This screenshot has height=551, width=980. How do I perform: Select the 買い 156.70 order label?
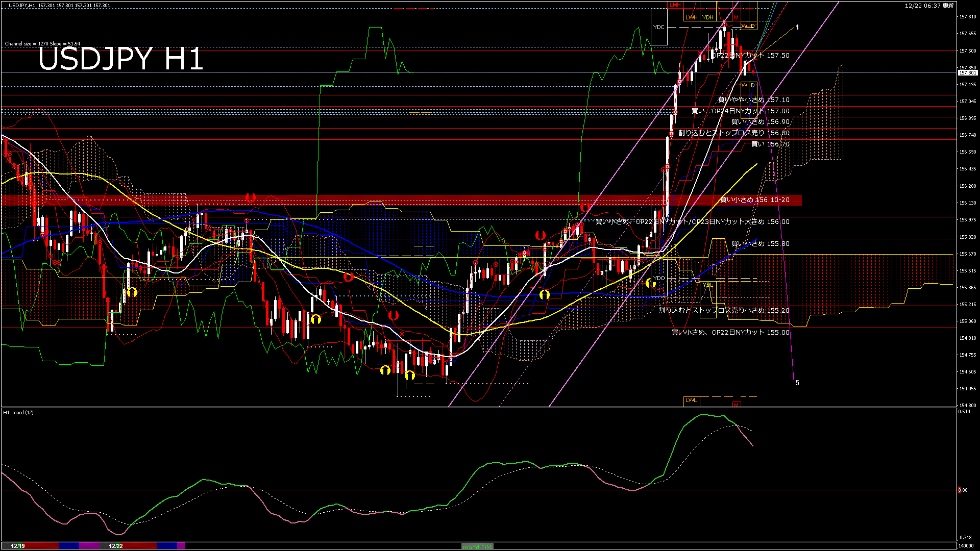[770, 144]
